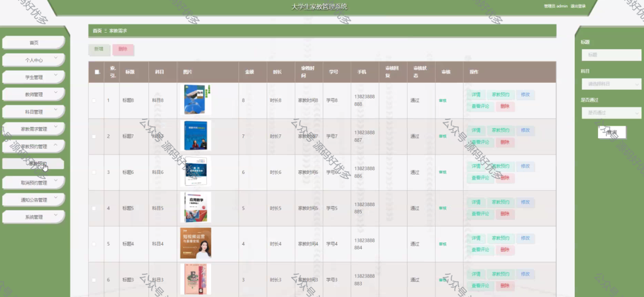Collapse the 家教预约管理 menu

tap(56, 144)
